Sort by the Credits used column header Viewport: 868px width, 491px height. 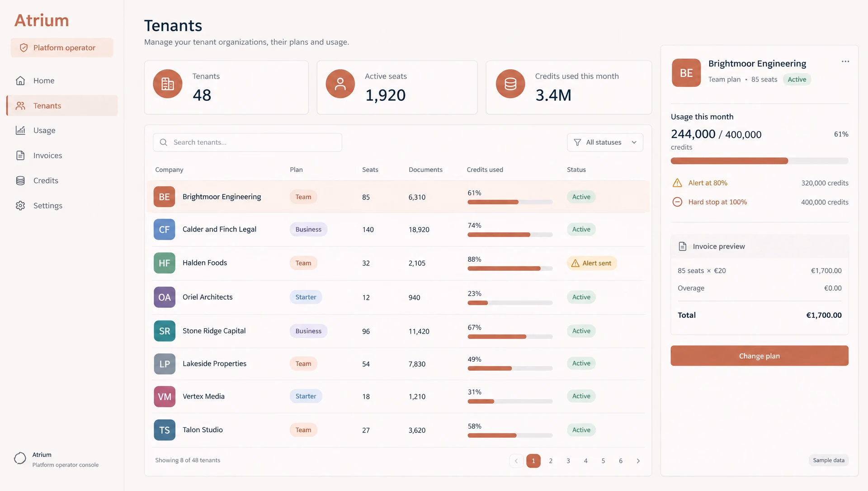(x=485, y=170)
